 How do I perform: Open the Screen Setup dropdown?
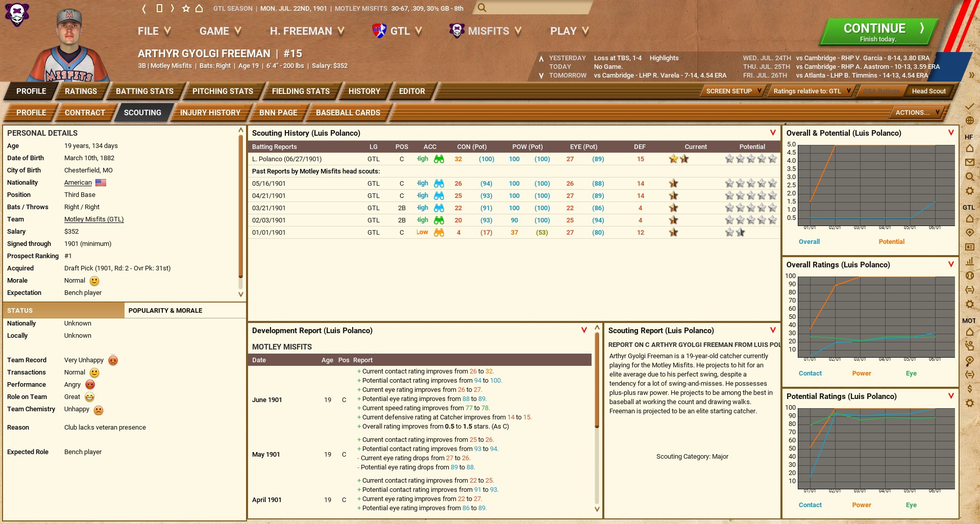click(732, 91)
